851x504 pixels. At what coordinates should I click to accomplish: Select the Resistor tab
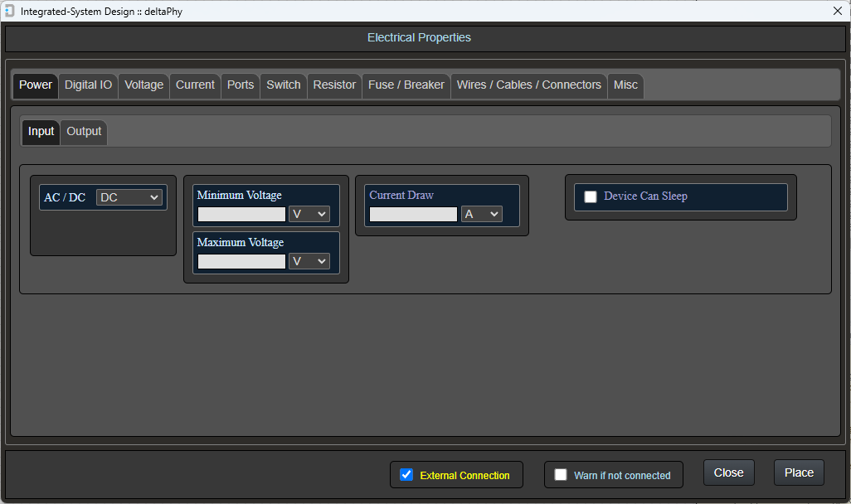coord(333,85)
